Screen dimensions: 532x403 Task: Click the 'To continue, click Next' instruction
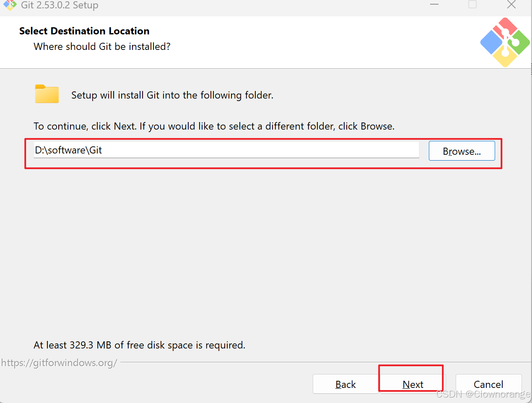[x=214, y=126]
